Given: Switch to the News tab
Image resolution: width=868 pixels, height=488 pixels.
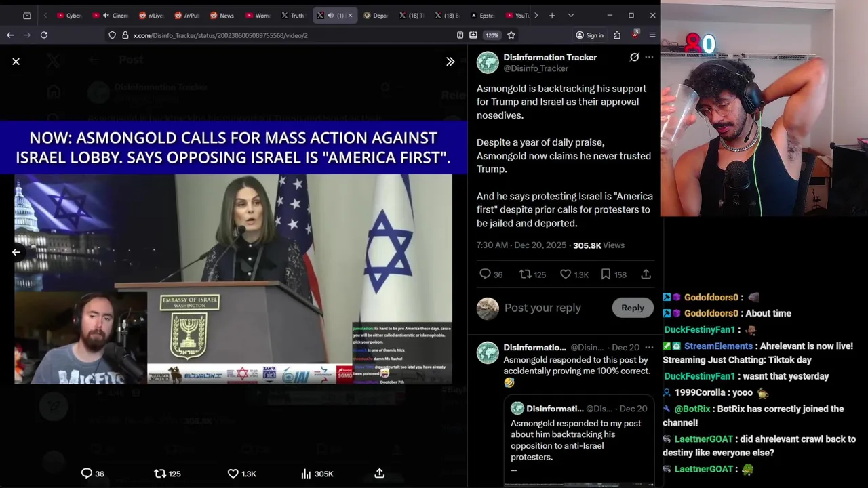Looking at the screenshot, I should click(222, 15).
